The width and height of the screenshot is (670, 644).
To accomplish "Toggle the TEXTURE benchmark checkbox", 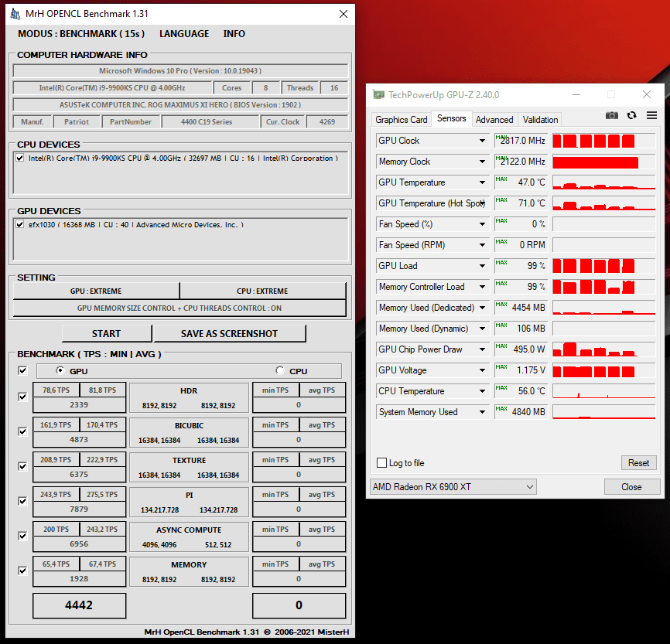I will [x=22, y=466].
